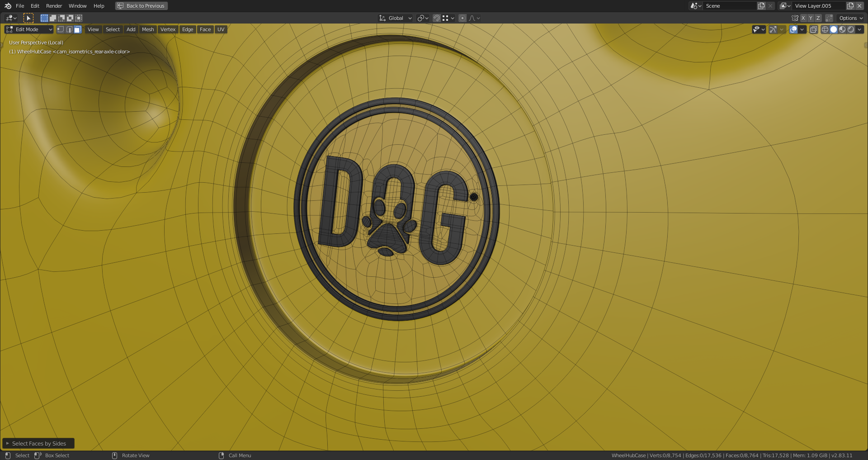Choose Extend existing selection mode
Screen dimensions: 868x460
tap(52, 18)
